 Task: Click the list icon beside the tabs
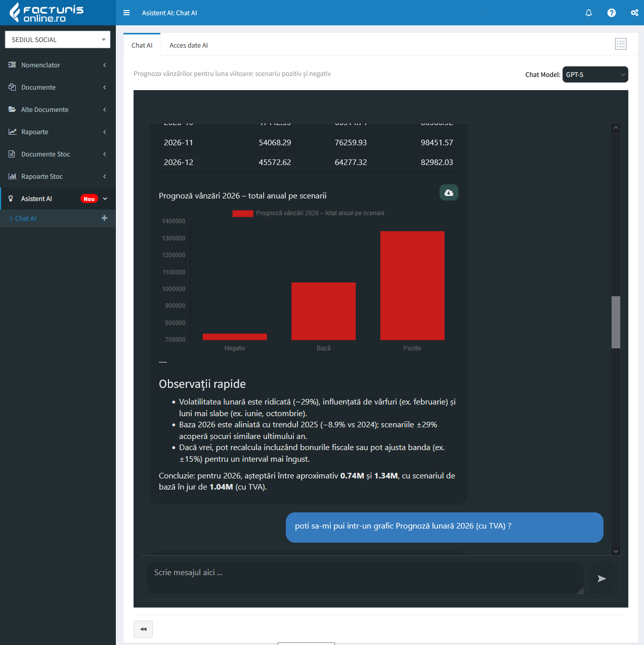click(x=621, y=44)
